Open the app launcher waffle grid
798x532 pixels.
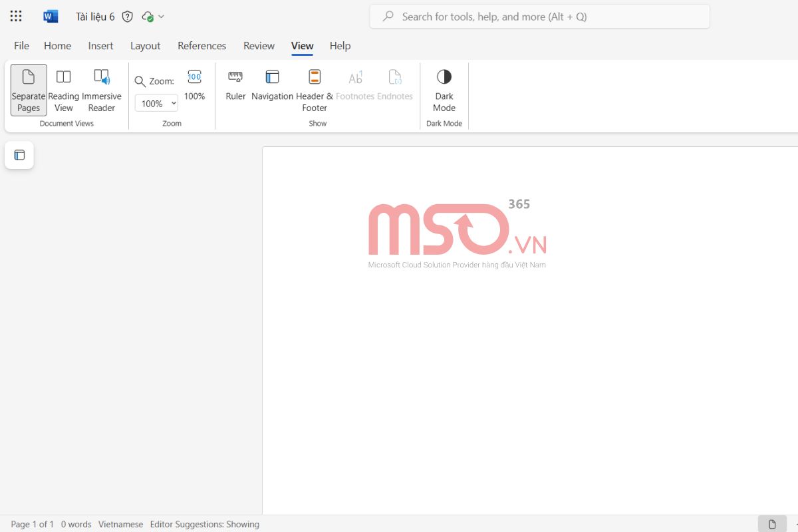16,17
